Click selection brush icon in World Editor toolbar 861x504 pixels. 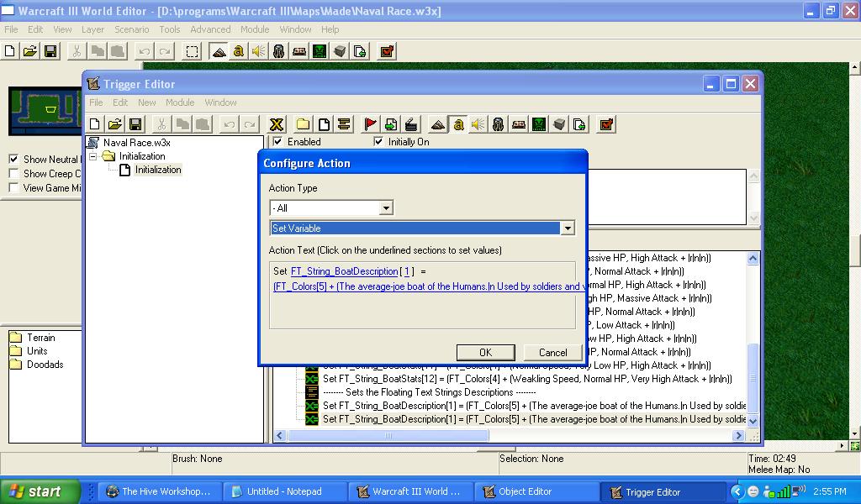pos(192,51)
